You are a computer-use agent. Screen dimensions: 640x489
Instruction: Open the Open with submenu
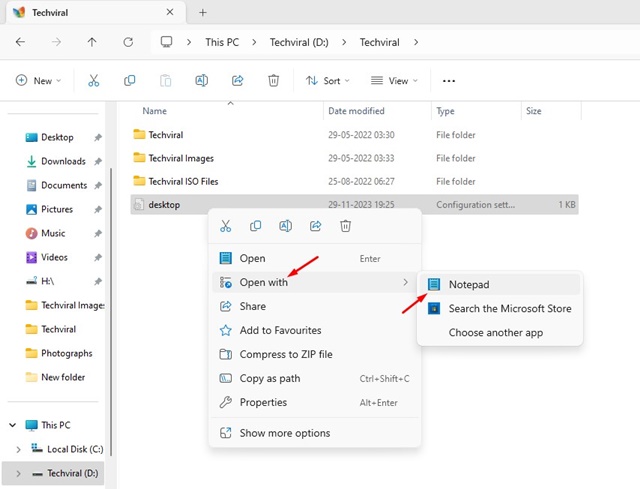[315, 282]
